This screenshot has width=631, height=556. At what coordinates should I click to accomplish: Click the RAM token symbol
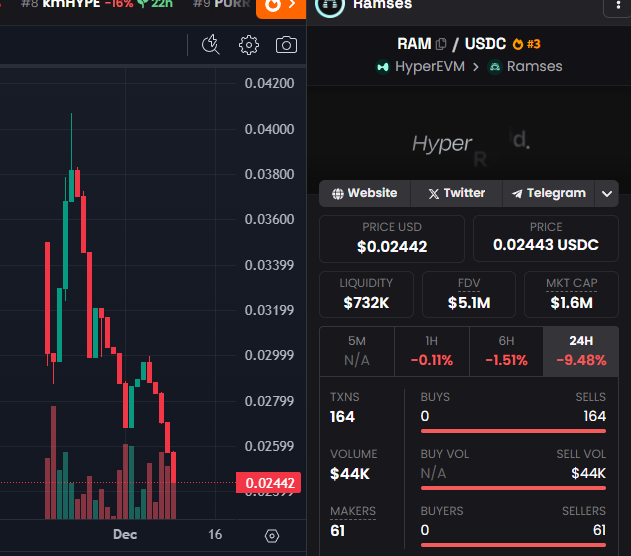tap(414, 44)
